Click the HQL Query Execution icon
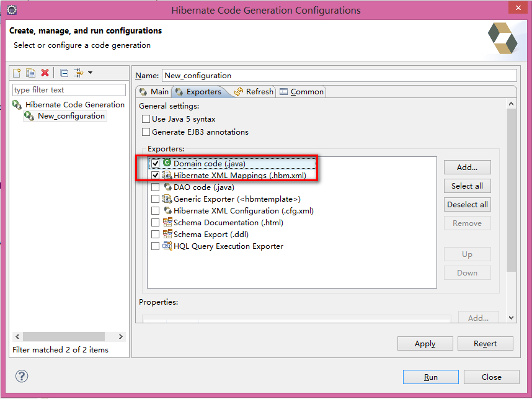 point(167,246)
